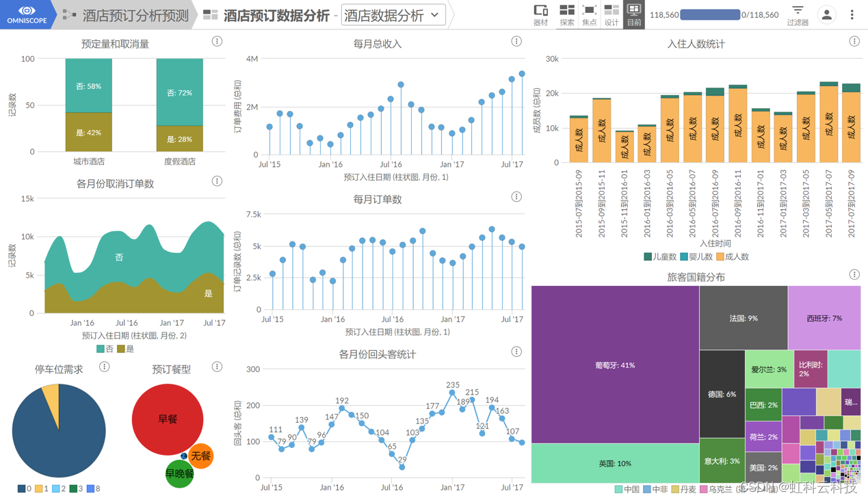
Task: Click the 29 lowest point in returning guests chart
Action: pyautogui.click(x=402, y=467)
